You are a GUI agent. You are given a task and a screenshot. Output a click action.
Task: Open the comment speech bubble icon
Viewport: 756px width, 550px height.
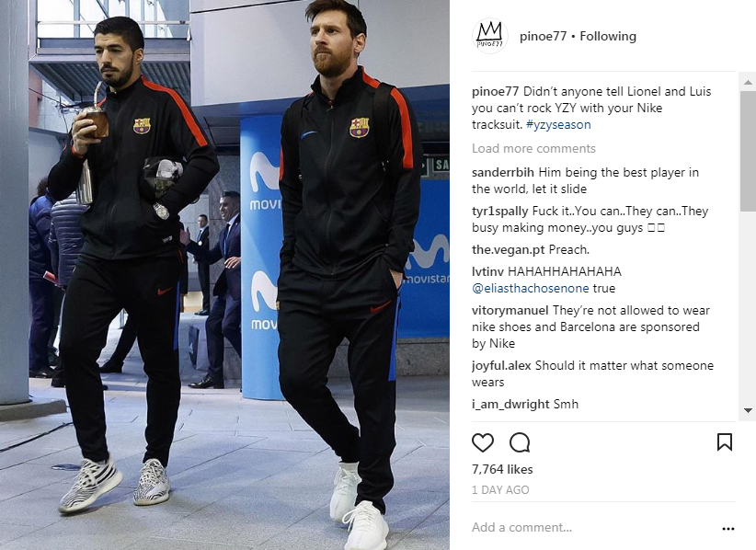tap(520, 442)
